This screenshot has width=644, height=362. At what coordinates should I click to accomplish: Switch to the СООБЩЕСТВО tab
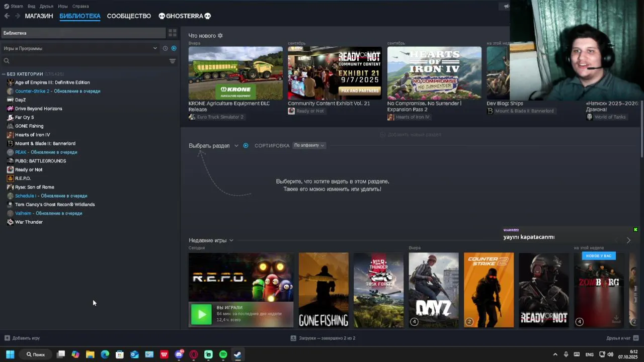(129, 16)
